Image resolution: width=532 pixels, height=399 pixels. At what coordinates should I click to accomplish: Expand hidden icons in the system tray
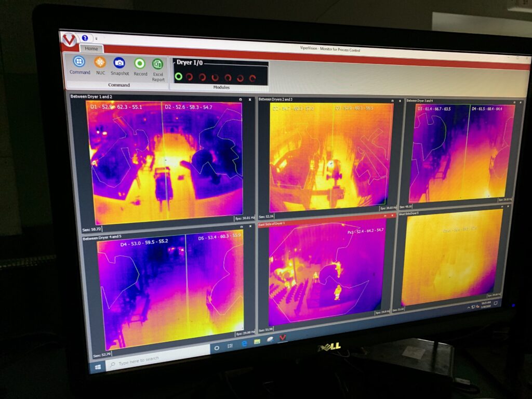468,307
